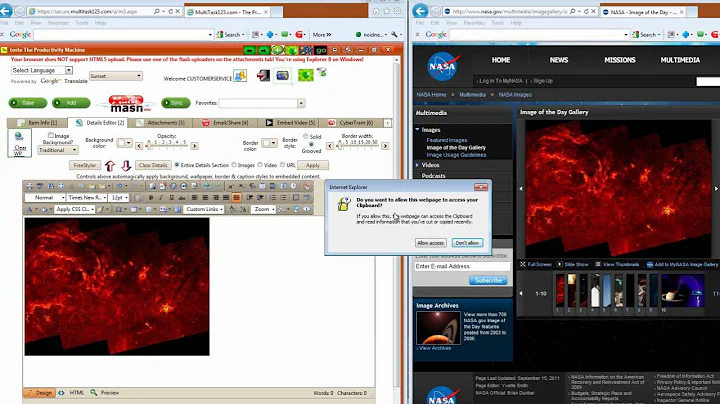Click the Opacity slider track

pyautogui.click(x=167, y=146)
